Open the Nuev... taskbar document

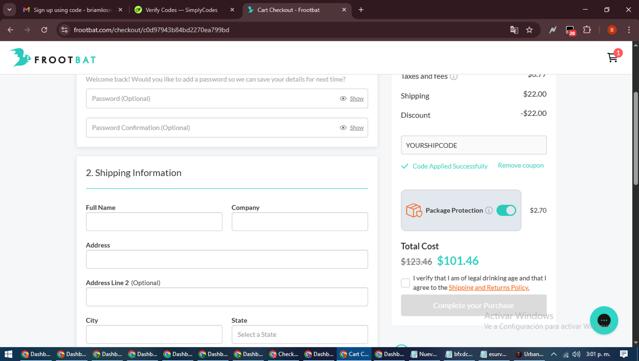(x=424, y=354)
